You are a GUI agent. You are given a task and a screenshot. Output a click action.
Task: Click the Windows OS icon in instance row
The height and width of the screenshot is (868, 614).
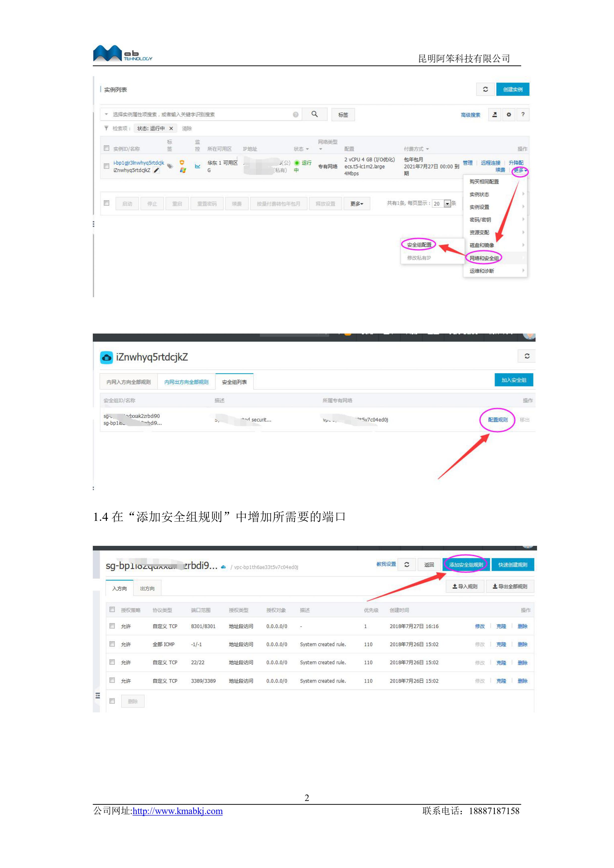(183, 170)
